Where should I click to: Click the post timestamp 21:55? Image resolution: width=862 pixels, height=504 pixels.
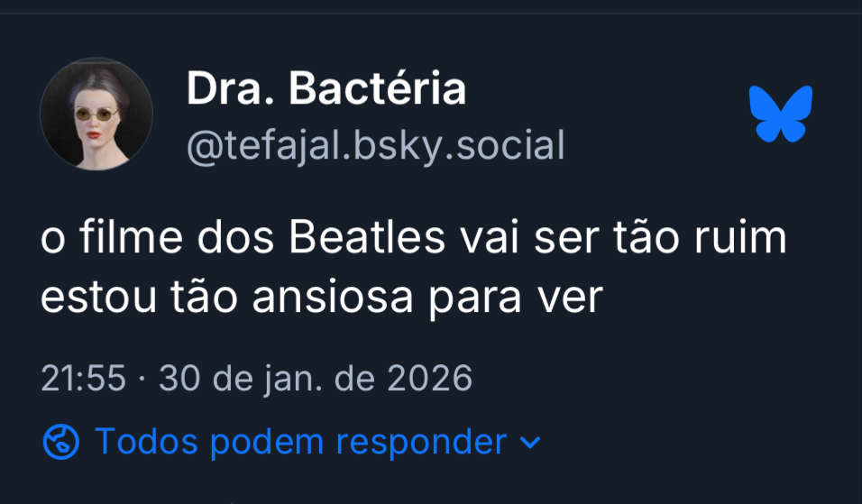click(x=83, y=379)
